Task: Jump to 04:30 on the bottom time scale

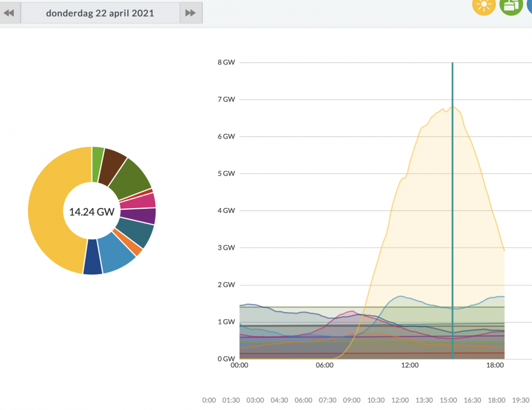Action: click(279, 400)
